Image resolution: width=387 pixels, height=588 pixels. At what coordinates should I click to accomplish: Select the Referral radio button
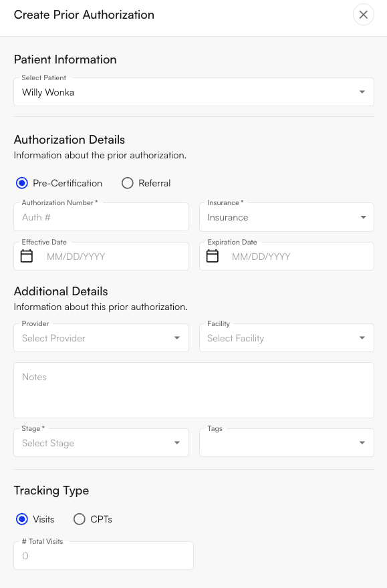[x=128, y=183]
